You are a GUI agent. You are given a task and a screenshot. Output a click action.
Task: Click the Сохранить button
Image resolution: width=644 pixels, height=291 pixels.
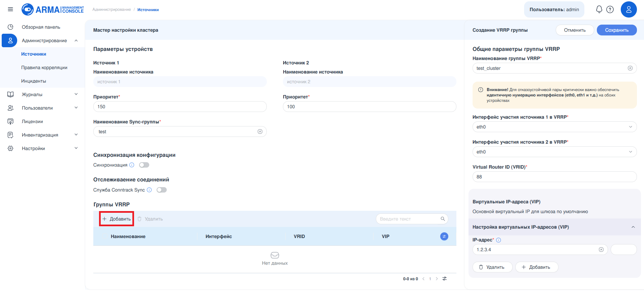click(617, 30)
